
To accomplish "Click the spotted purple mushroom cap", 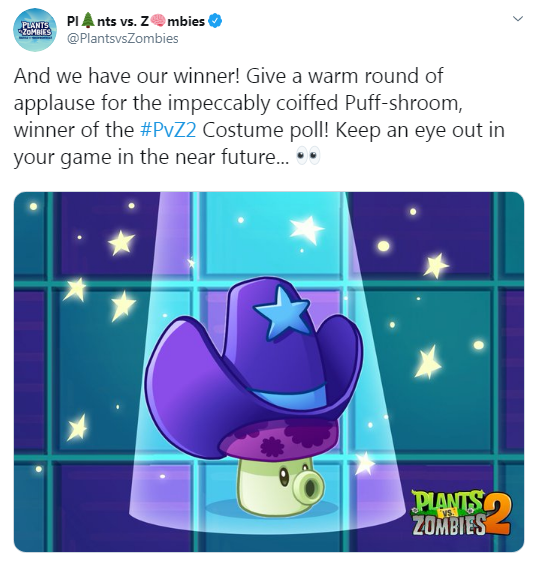I will click(x=279, y=437).
